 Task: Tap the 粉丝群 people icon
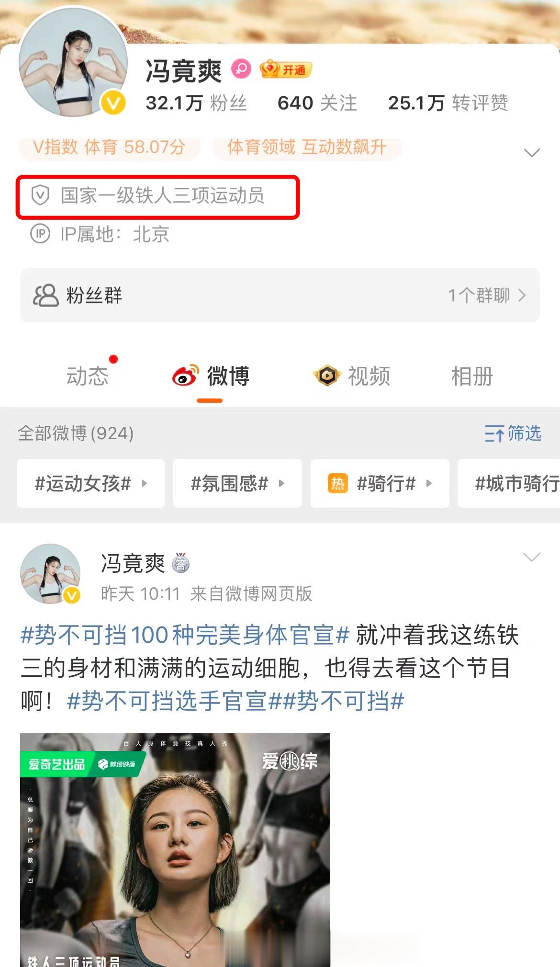point(45,295)
